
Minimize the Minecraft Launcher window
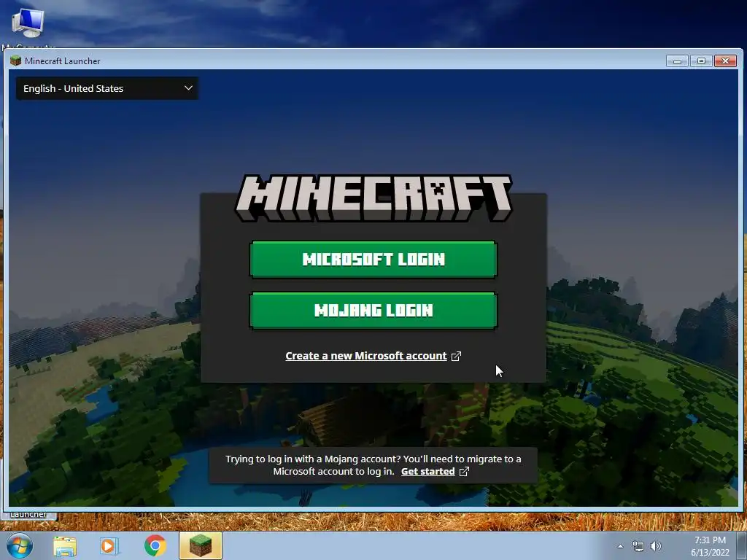point(677,61)
